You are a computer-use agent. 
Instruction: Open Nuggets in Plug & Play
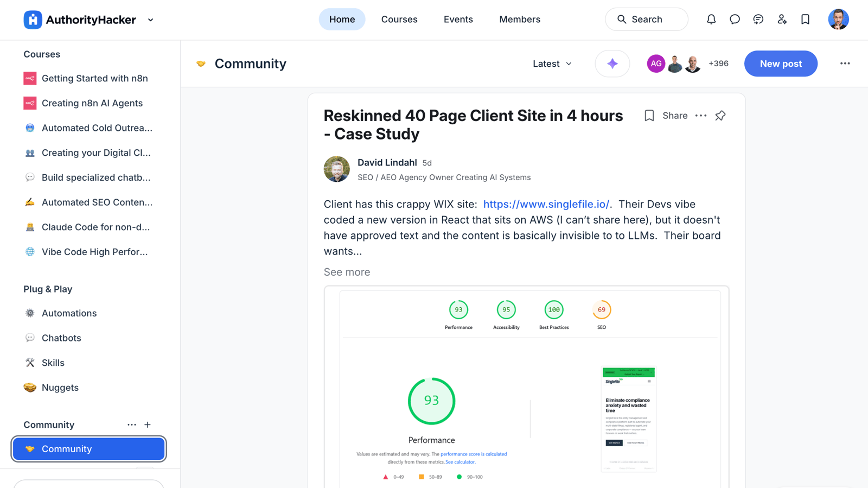pos(88,388)
